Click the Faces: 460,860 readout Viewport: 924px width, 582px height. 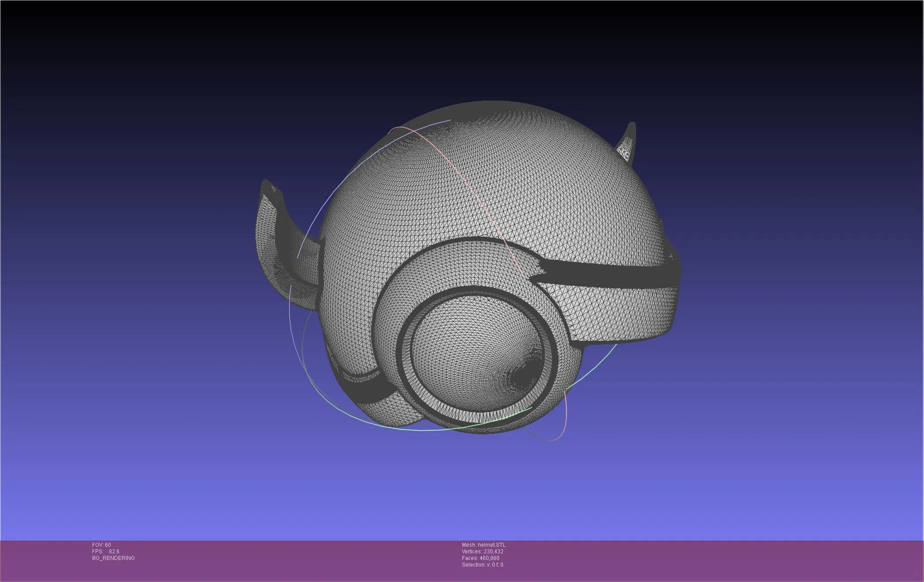click(481, 558)
